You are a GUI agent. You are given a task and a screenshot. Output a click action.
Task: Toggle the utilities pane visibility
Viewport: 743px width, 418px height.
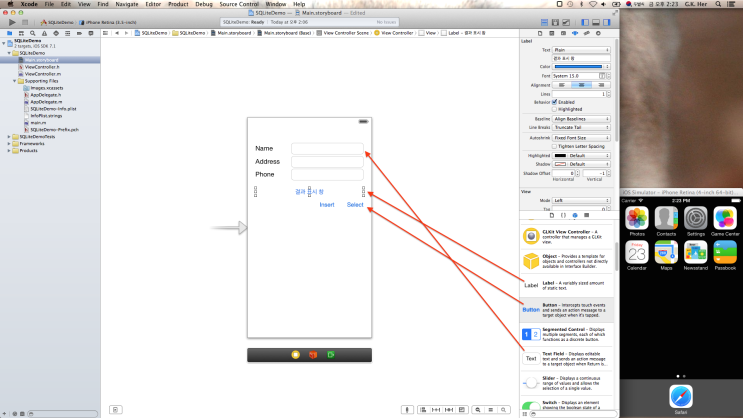tap(607, 22)
